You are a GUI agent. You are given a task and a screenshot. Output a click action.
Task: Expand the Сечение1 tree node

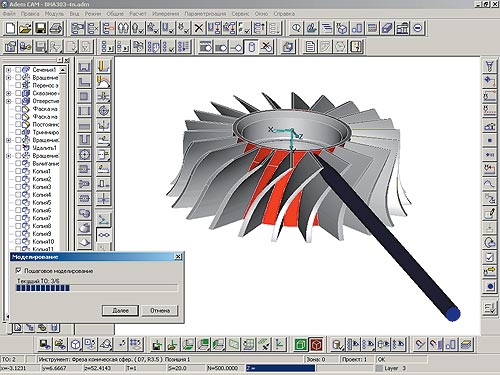coord(9,70)
